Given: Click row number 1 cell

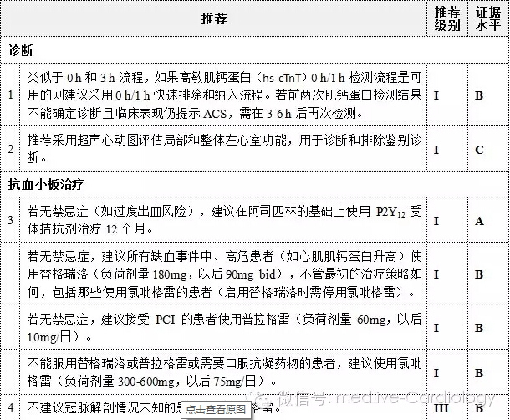Looking at the screenshot, I should (x=10, y=95).
